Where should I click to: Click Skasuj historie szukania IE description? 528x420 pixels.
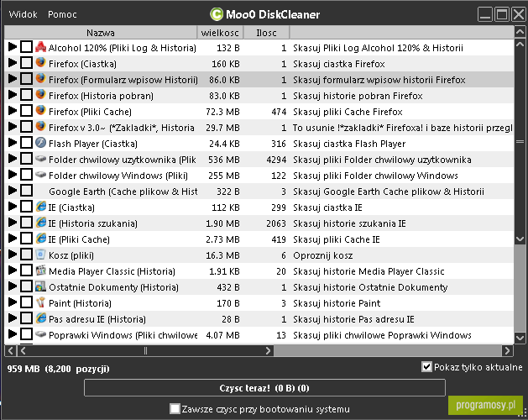(349, 223)
